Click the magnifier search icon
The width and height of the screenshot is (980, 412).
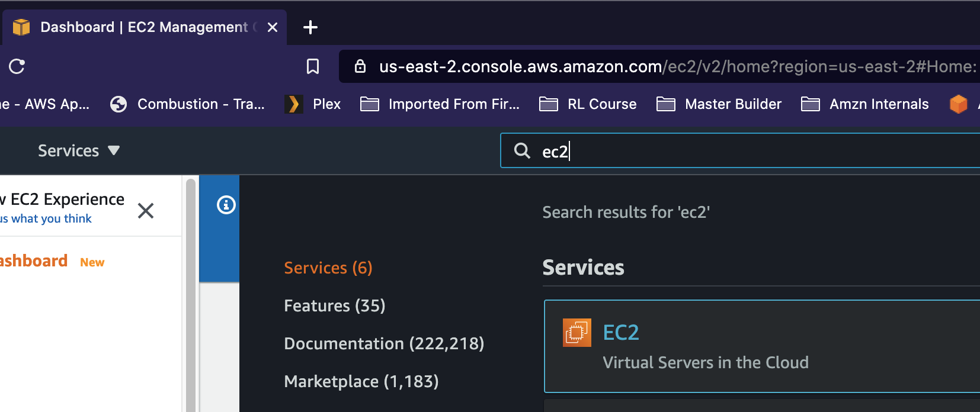tap(522, 150)
